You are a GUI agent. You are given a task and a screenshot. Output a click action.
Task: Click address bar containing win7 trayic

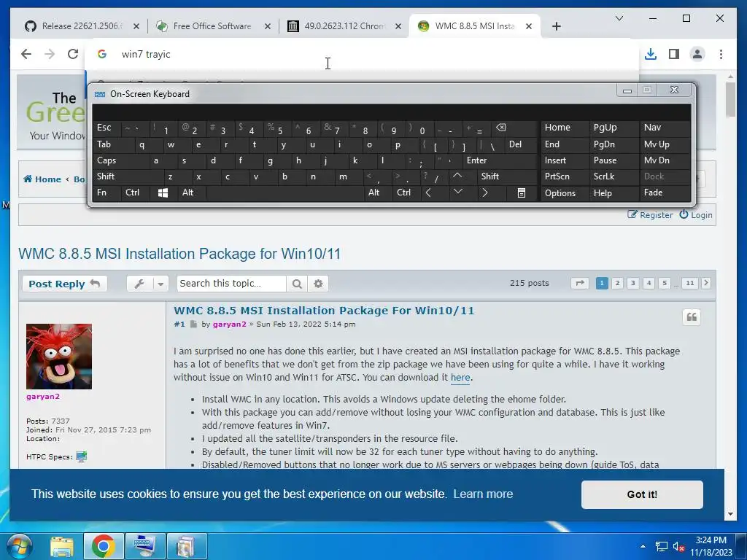tap(362, 54)
